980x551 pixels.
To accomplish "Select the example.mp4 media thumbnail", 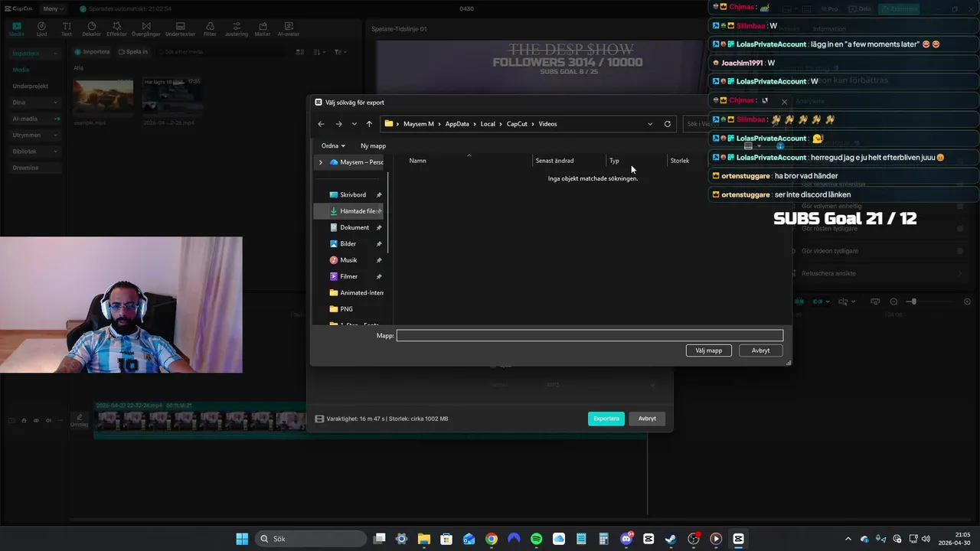I will (103, 97).
